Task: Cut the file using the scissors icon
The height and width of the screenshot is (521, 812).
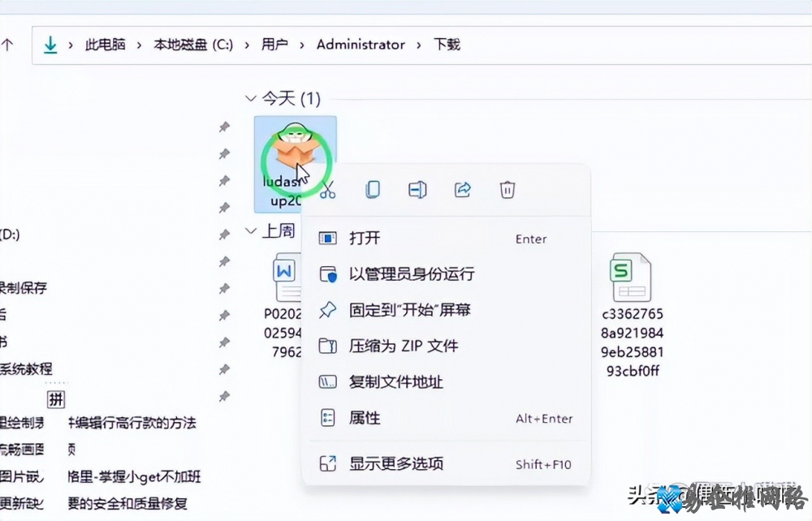Action: 327,190
